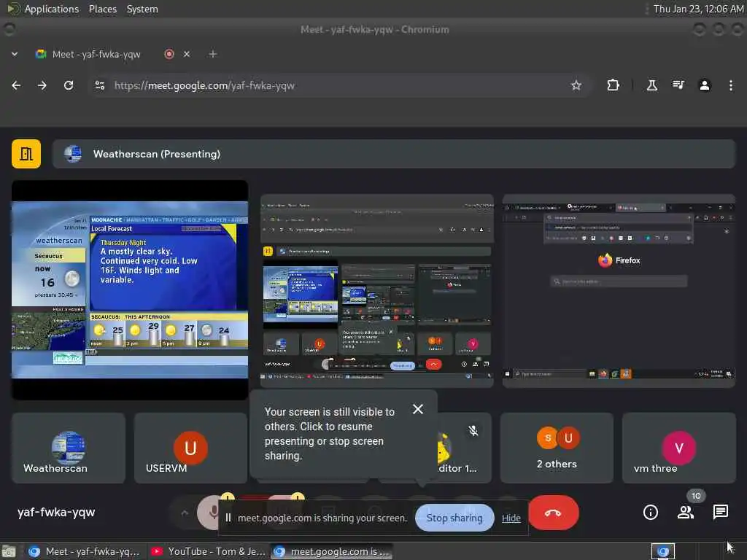Click the Hide link in sharing bar
Image resolution: width=747 pixels, height=560 pixels.
pyautogui.click(x=511, y=518)
